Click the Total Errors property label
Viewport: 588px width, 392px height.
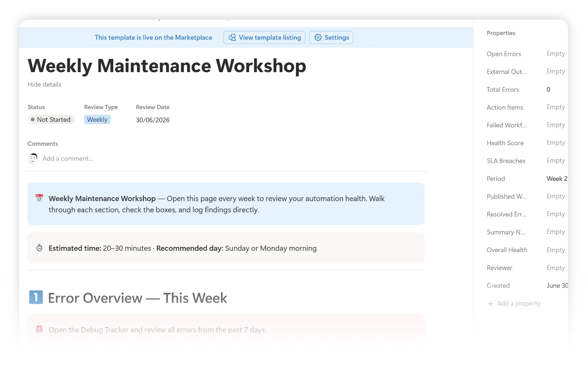pos(503,90)
